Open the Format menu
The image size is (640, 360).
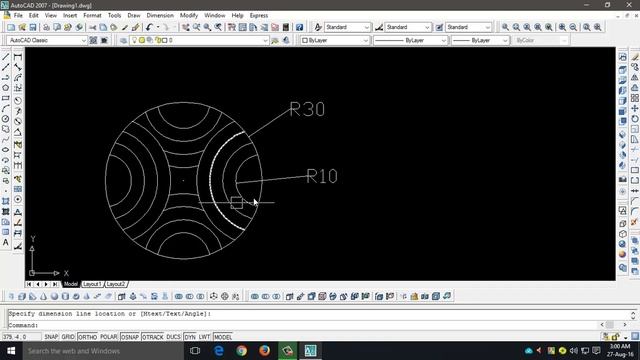(92, 16)
